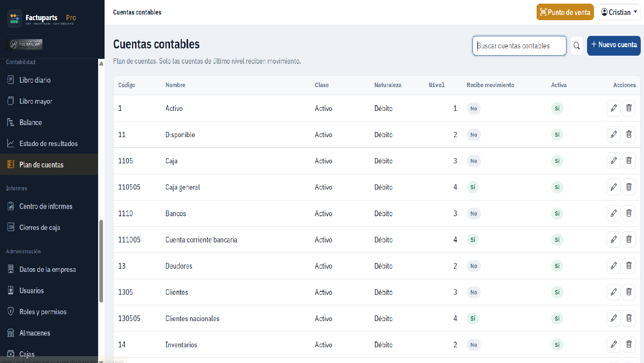
Task: Click the trash delete icon for Bancos
Action: pos(629,213)
